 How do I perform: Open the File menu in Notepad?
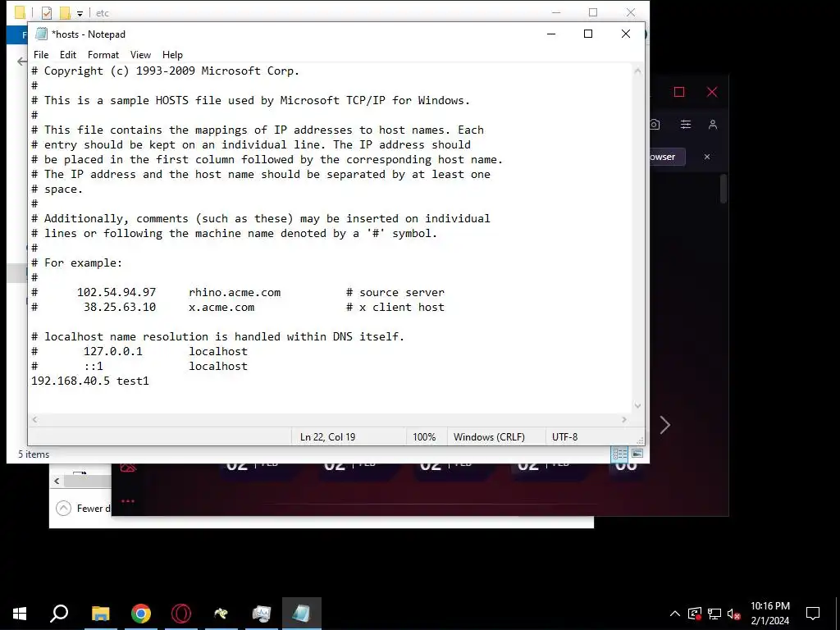point(41,55)
